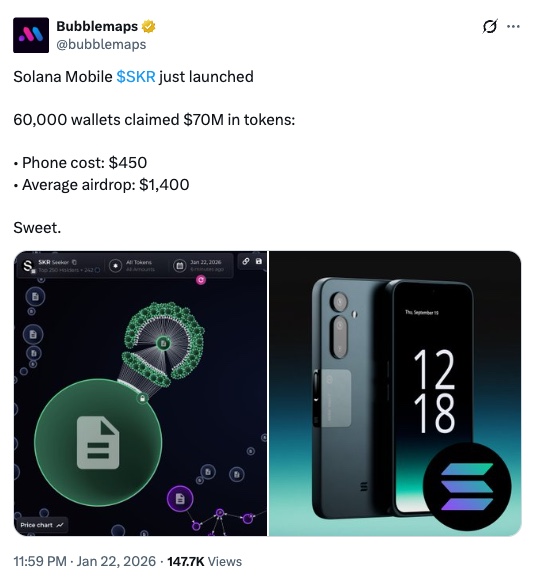The height and width of the screenshot is (584, 533).
Task: Click the save floppy disk icon
Action: (258, 261)
